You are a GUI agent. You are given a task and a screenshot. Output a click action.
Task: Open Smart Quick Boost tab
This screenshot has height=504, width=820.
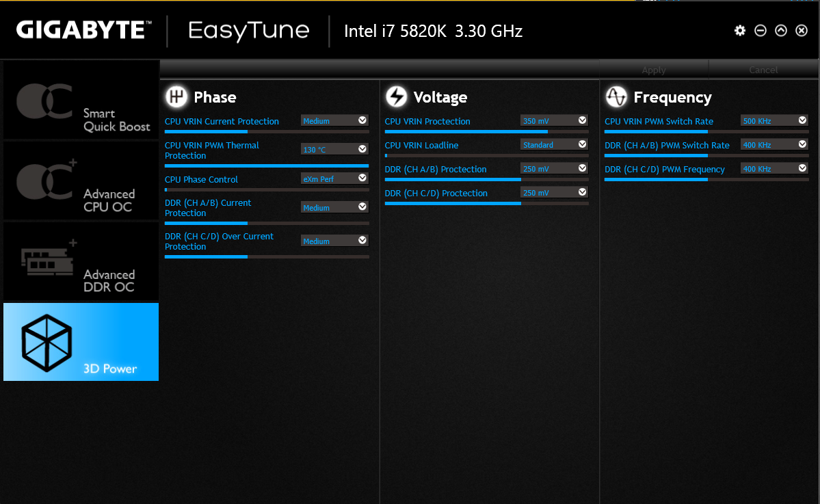pyautogui.click(x=81, y=100)
